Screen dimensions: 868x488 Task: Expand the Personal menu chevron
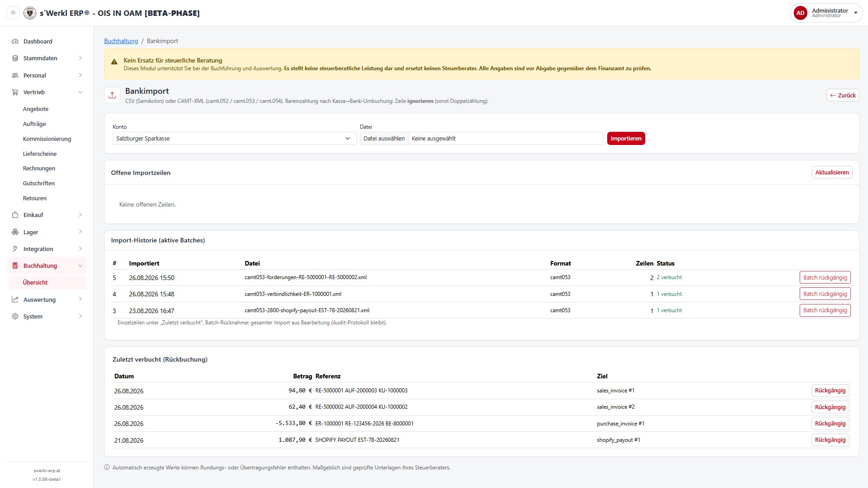tap(80, 75)
